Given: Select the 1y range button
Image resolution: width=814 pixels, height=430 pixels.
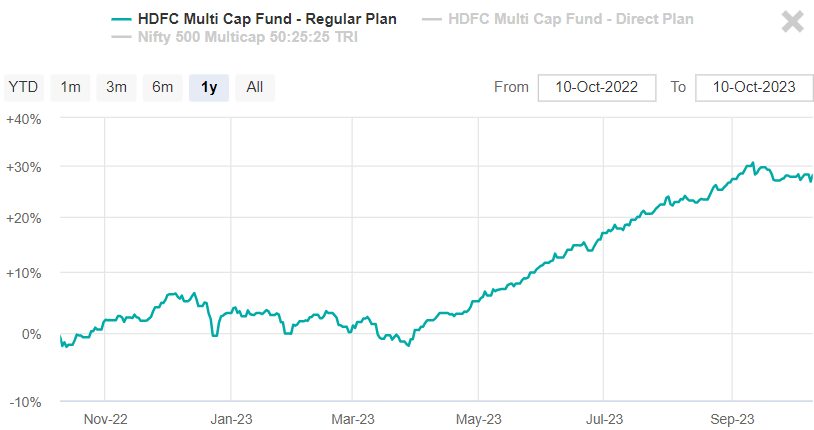Looking at the screenshot, I should coord(209,87).
